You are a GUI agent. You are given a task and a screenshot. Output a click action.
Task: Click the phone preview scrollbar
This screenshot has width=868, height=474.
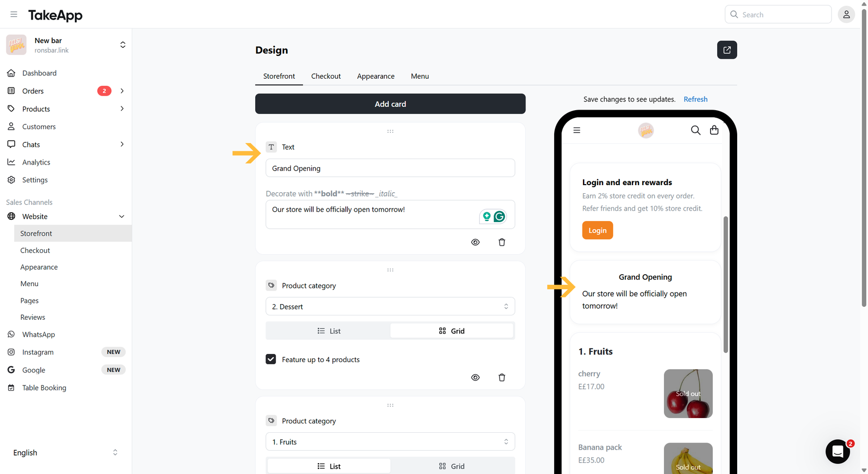click(726, 285)
